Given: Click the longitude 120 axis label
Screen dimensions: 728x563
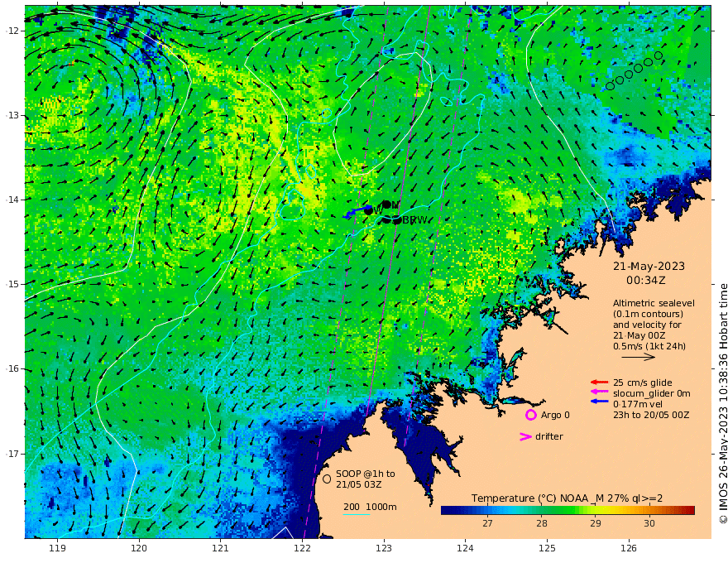Looking at the screenshot, I should [x=139, y=548].
